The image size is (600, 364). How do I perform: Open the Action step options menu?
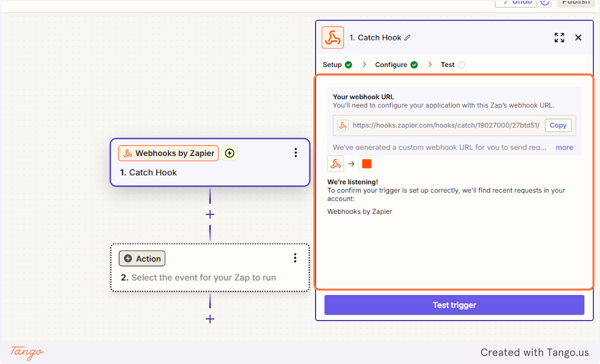(x=295, y=258)
